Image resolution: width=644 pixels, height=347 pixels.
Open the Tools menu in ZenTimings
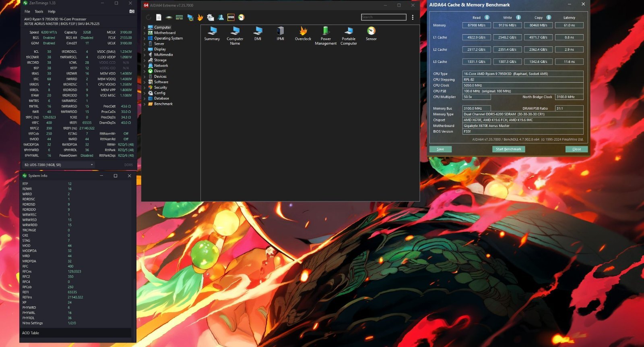pos(39,11)
